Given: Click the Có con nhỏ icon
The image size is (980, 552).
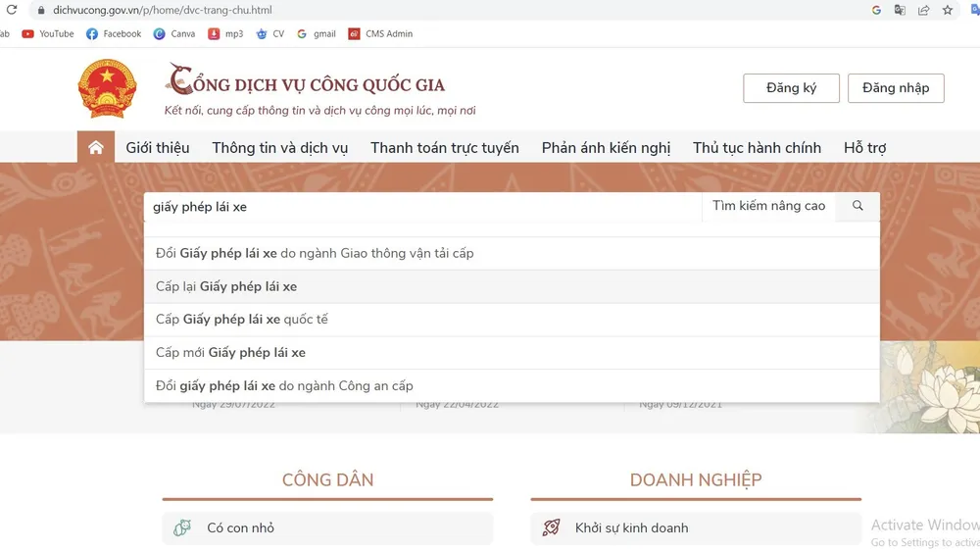Looking at the screenshot, I should (x=182, y=527).
